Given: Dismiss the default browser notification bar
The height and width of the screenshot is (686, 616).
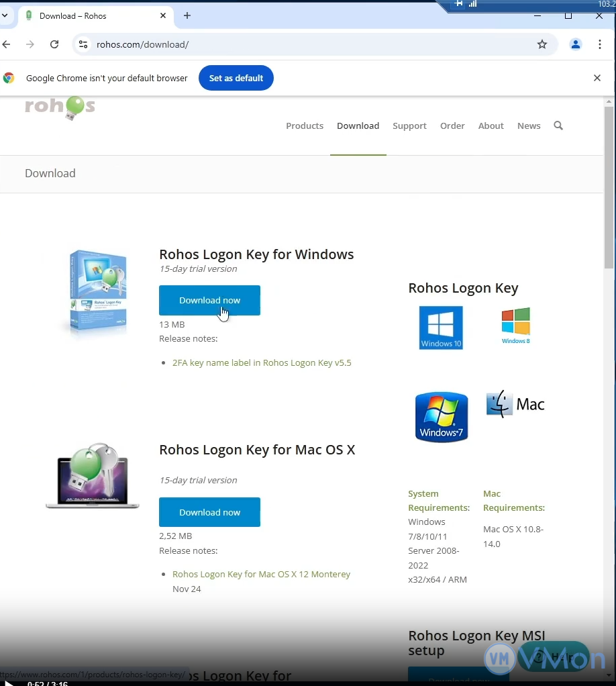Looking at the screenshot, I should click(597, 78).
